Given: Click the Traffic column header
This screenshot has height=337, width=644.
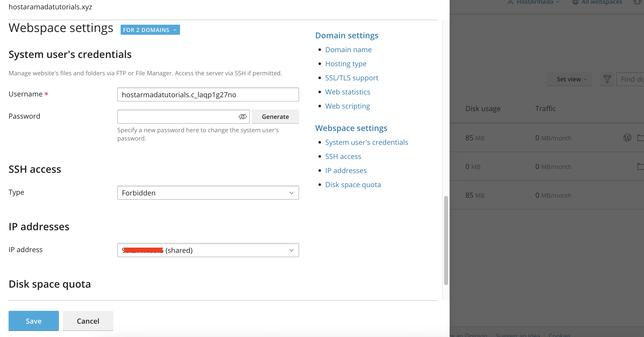Looking at the screenshot, I should click(x=545, y=109).
